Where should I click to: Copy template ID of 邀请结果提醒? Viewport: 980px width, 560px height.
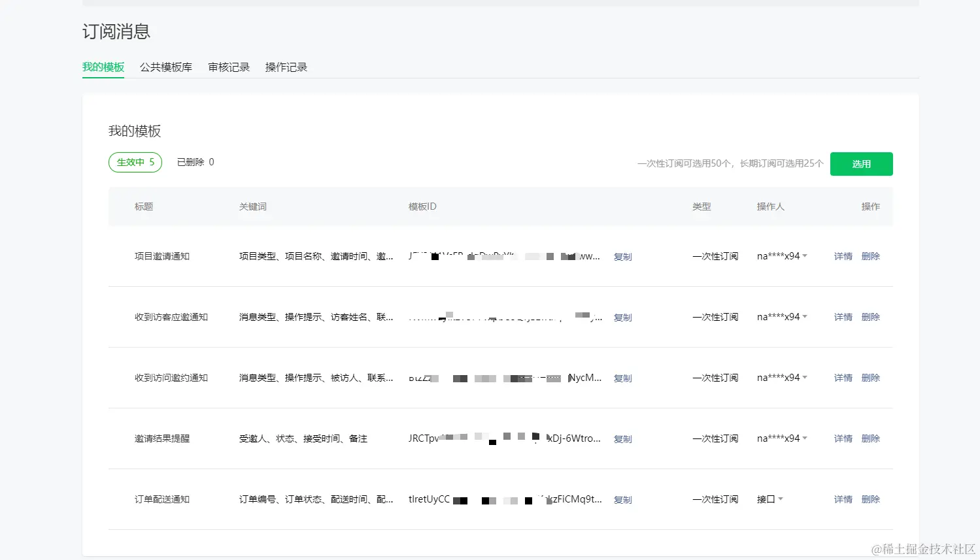(623, 439)
